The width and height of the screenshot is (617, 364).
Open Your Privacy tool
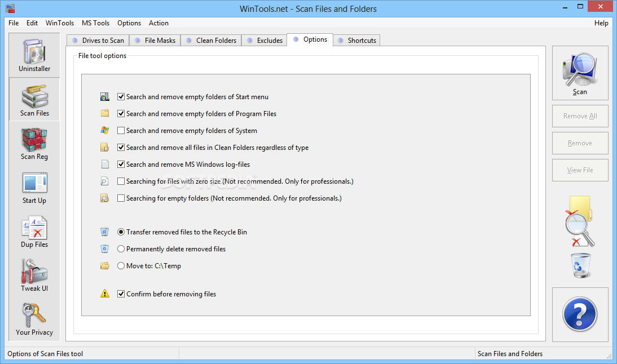tap(34, 319)
